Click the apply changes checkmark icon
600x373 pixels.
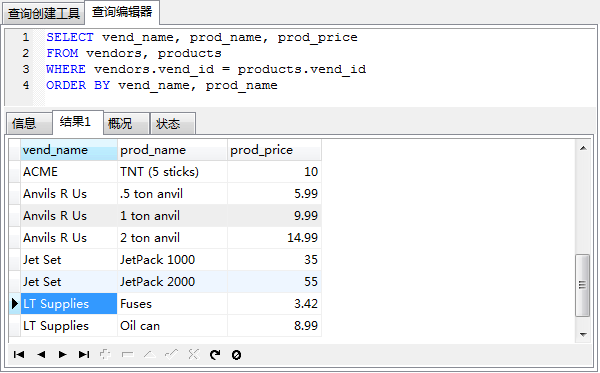tap(171, 355)
